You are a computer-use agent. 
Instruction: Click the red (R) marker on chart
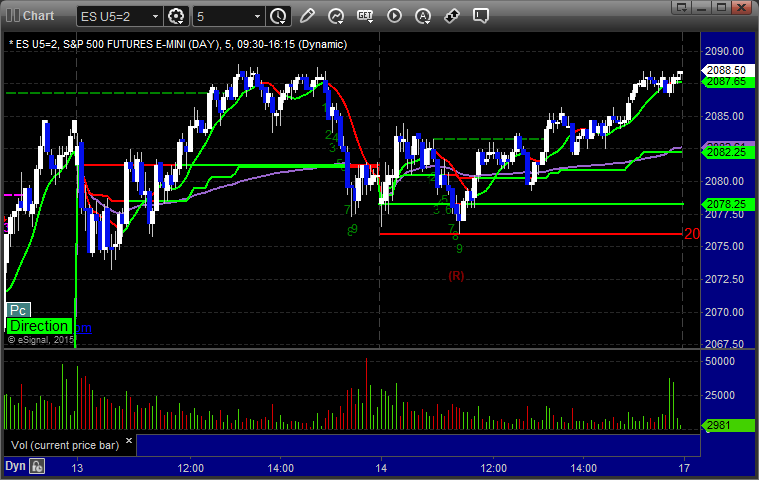tap(456, 276)
